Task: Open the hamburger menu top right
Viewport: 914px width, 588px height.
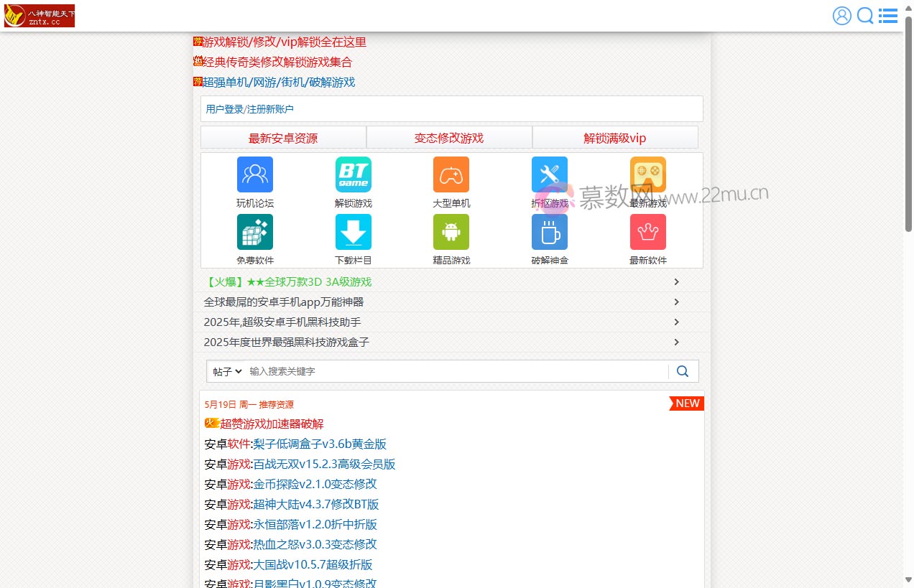Action: (x=888, y=15)
